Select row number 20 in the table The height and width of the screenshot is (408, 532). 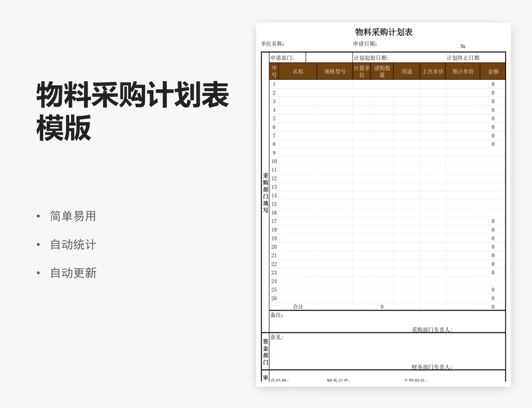pos(274,247)
